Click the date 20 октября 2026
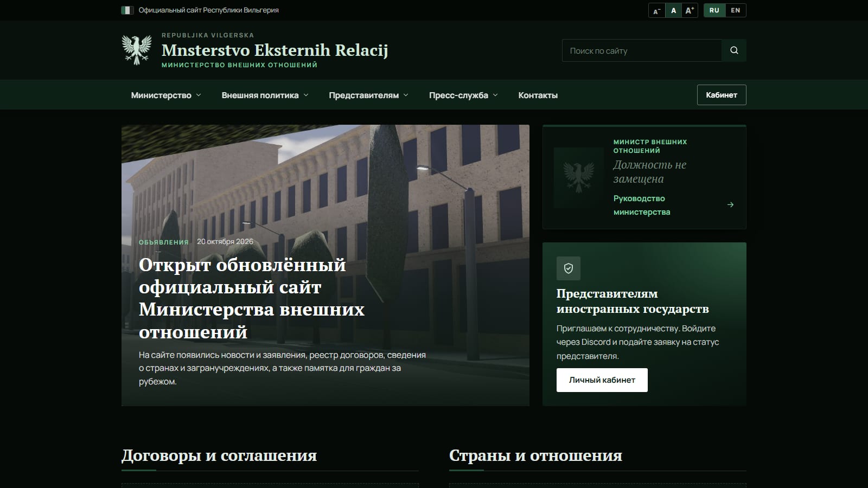 (225, 242)
